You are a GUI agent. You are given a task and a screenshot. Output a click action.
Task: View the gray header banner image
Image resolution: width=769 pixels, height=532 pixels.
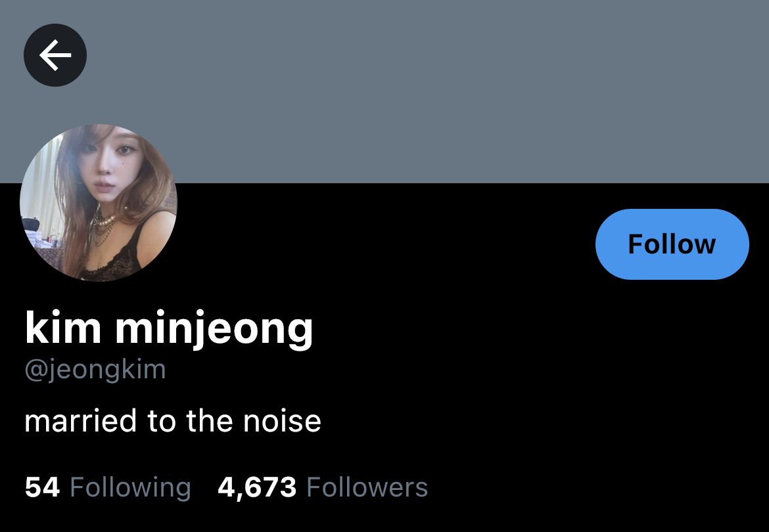(x=384, y=91)
